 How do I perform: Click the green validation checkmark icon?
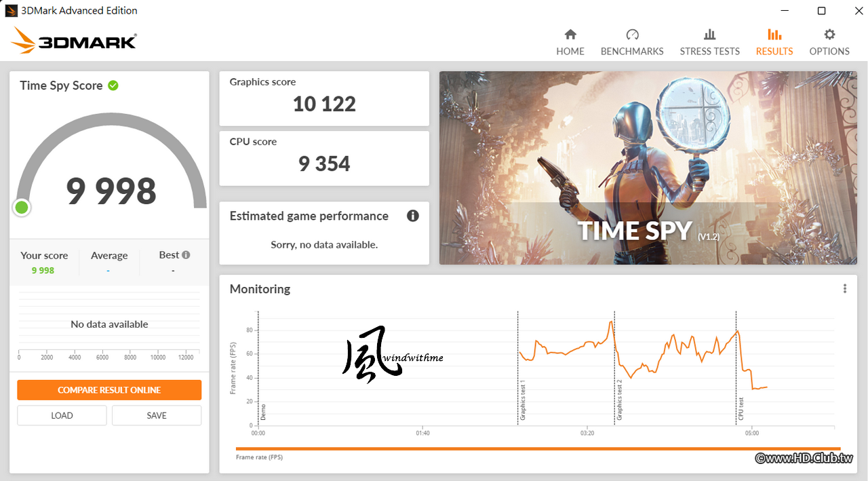point(113,85)
